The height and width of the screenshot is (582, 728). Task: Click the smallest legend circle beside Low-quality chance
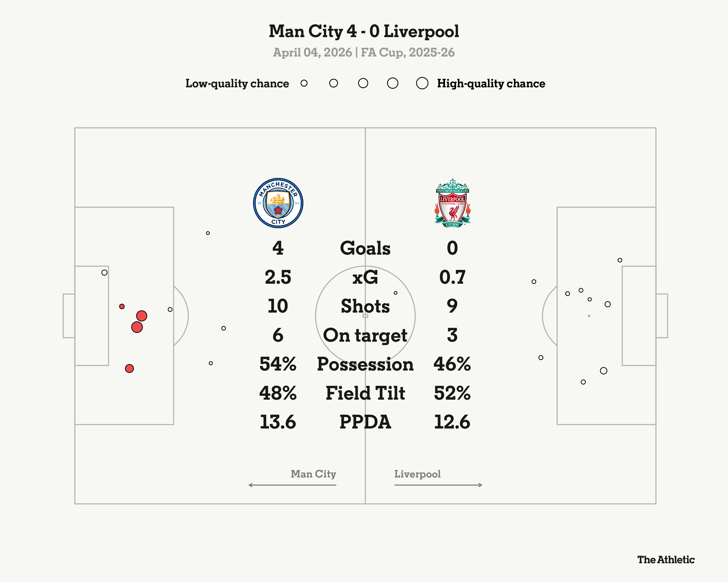[x=304, y=83]
